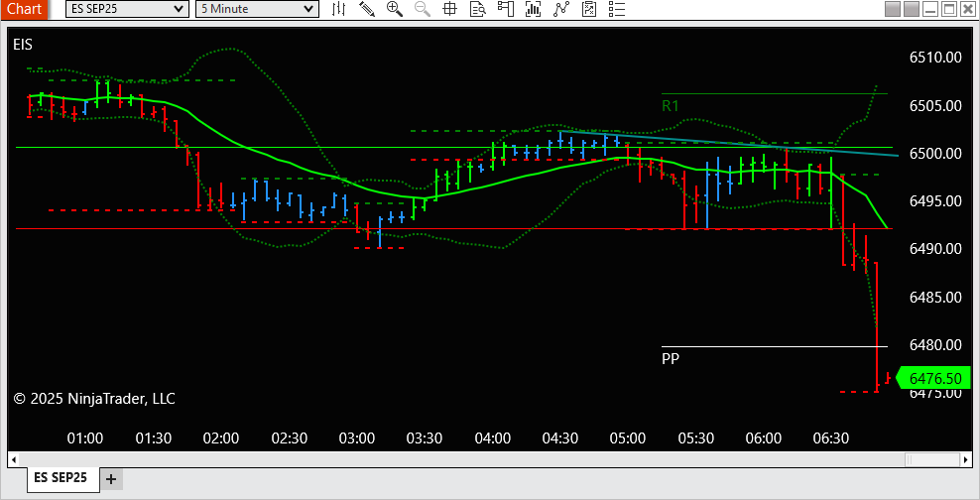980x500 pixels.
Task: Click the first gray link square button
Action: click(x=893, y=9)
